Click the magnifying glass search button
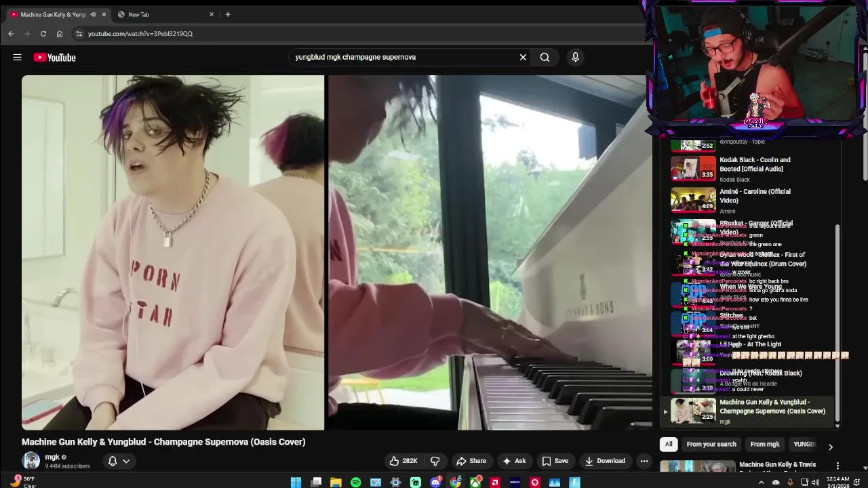Viewport: 868px width, 488px height. point(545,58)
